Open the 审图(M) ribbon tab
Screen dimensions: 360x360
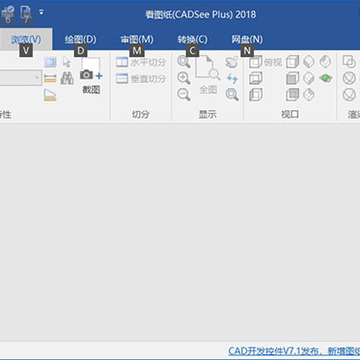(x=137, y=40)
